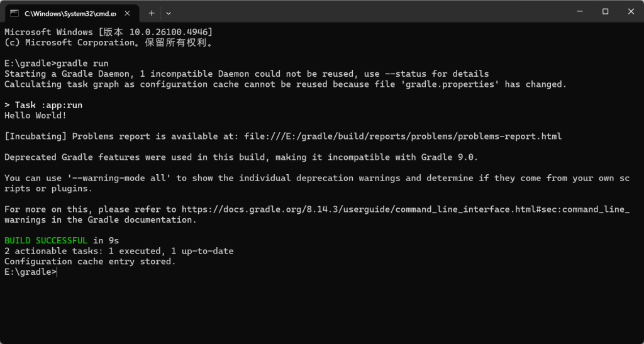Select the C:\Windows\System32\cmd.exe tab
This screenshot has width=644, height=344.
(69, 13)
